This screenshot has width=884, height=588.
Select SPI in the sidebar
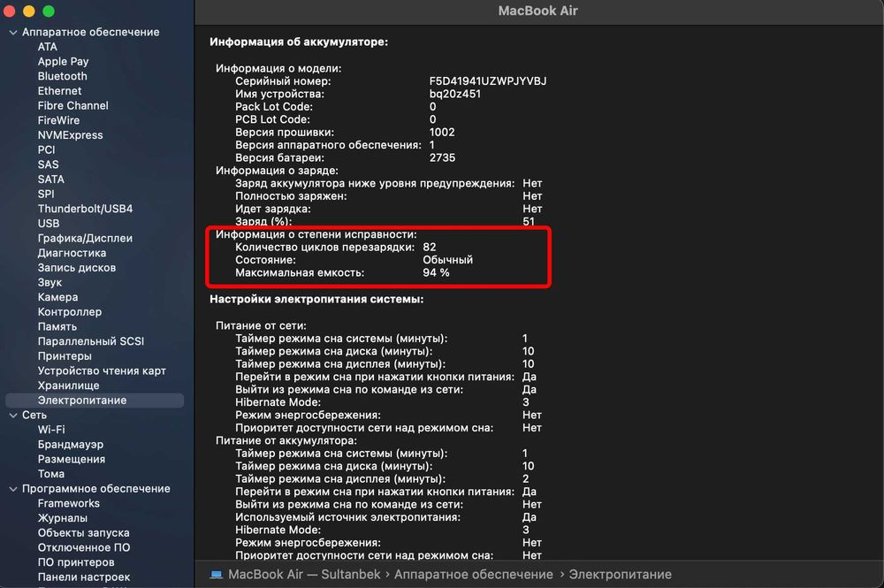[x=46, y=194]
